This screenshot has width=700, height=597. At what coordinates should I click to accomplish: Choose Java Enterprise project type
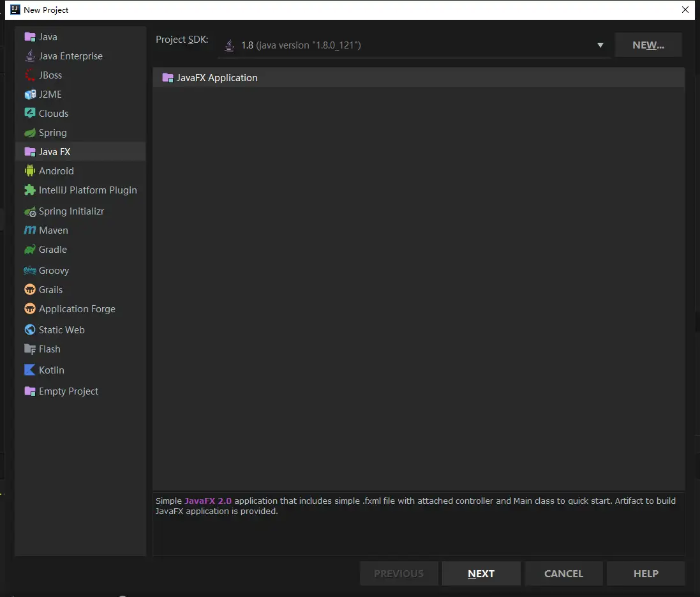point(70,56)
